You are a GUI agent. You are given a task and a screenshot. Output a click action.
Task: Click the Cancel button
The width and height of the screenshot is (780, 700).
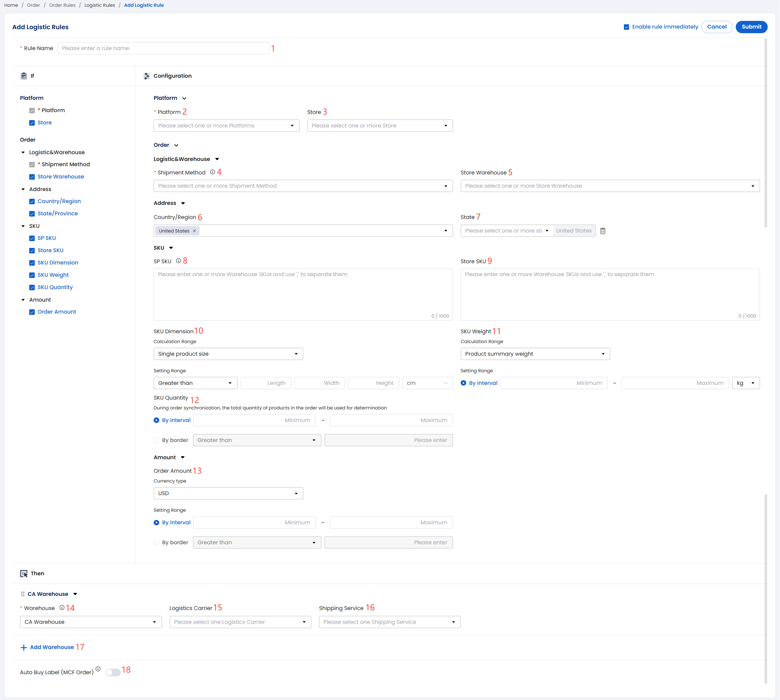point(716,27)
